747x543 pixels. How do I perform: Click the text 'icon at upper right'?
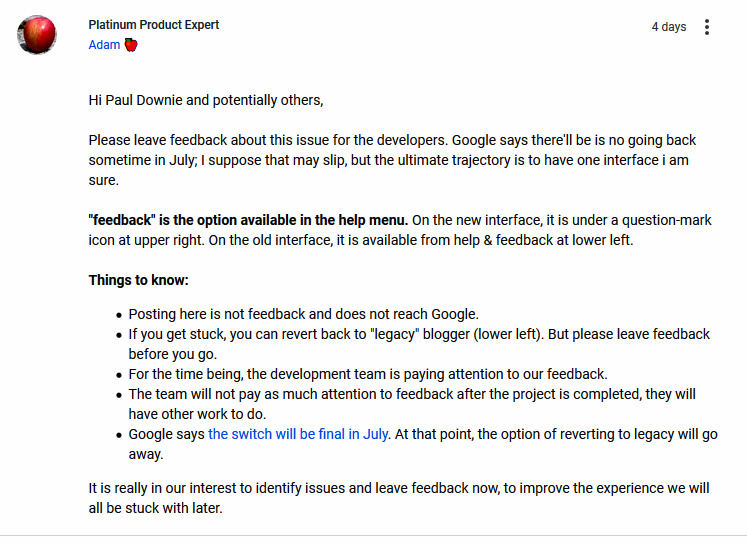146,240
